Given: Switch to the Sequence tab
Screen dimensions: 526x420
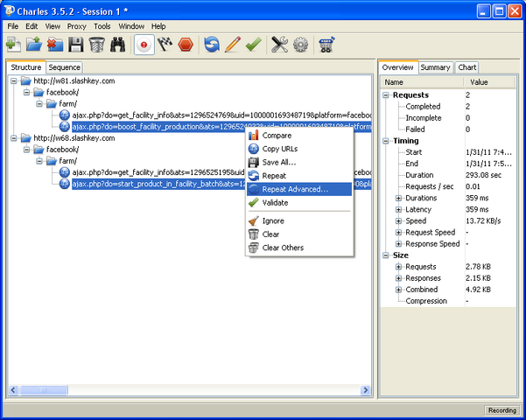Looking at the screenshot, I should coord(64,67).
